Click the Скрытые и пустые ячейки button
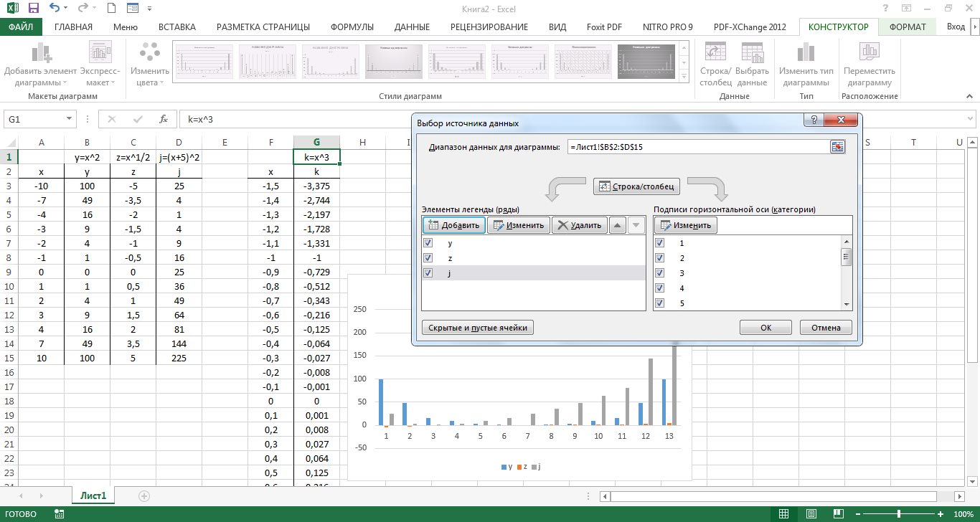Screen dimensions: 980x522 pos(478,328)
